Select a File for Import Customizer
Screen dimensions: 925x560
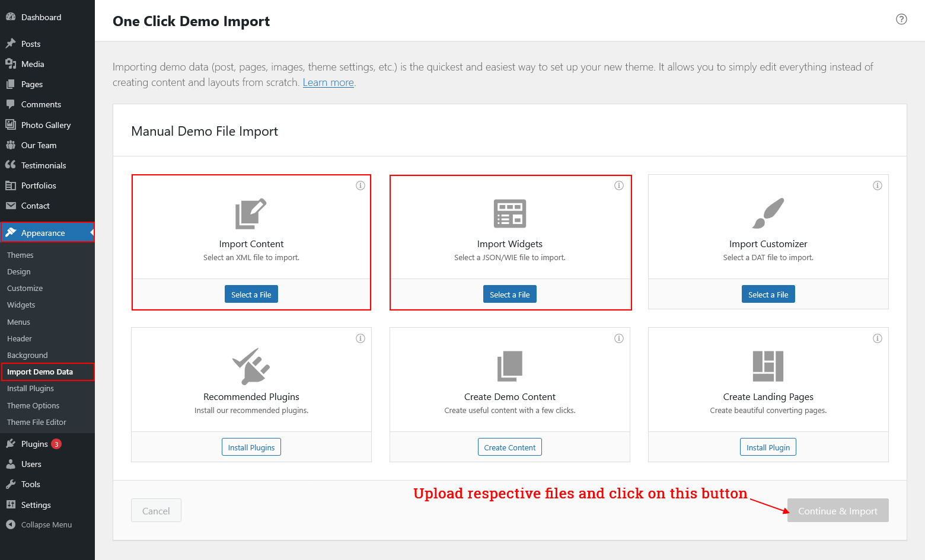coord(768,295)
